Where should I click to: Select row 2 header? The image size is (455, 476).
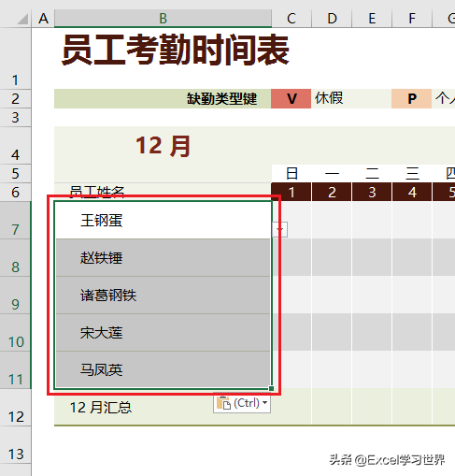[x=15, y=99]
